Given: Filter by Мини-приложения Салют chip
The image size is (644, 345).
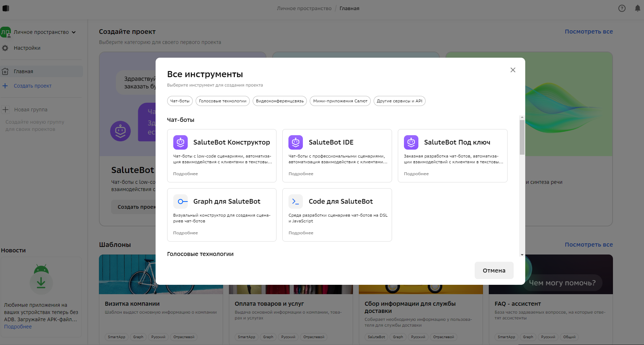Looking at the screenshot, I should [340, 101].
